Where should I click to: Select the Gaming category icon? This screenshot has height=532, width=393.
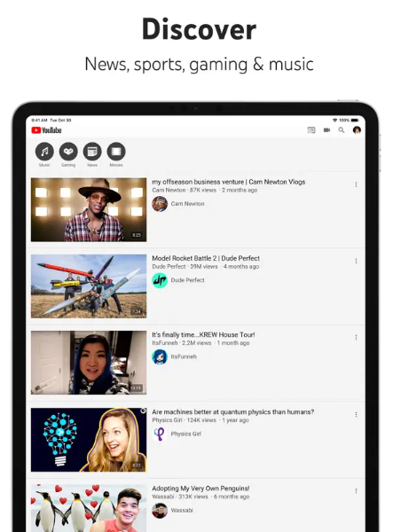tap(68, 152)
